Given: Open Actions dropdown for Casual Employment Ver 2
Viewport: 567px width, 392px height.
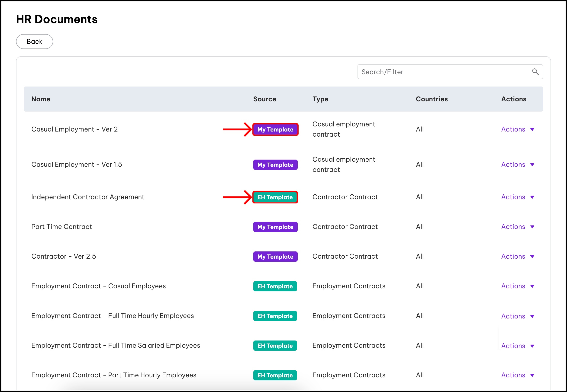Looking at the screenshot, I should coord(517,129).
